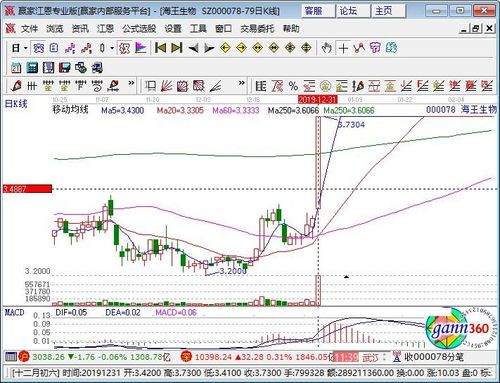Expand the first drawing toolbar overflow chevron
The width and height of the screenshot is (500, 383).
(x=131, y=83)
